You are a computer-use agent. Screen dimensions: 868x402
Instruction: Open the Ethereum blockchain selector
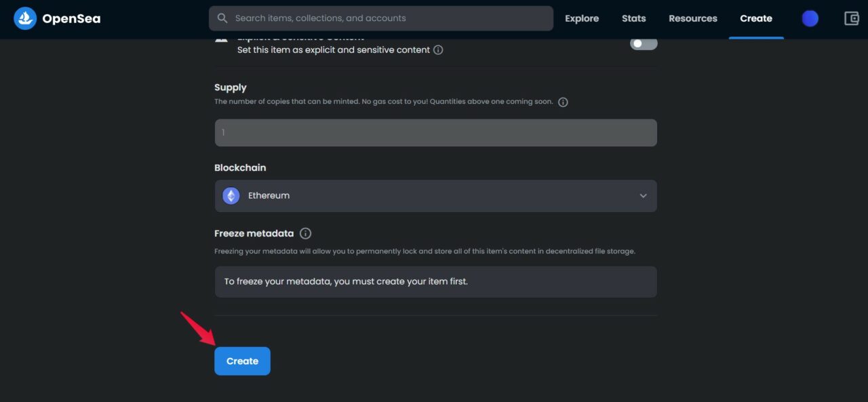point(435,196)
